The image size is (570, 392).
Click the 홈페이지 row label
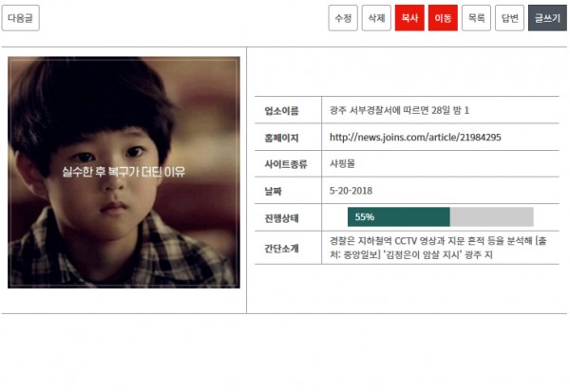[x=281, y=138]
